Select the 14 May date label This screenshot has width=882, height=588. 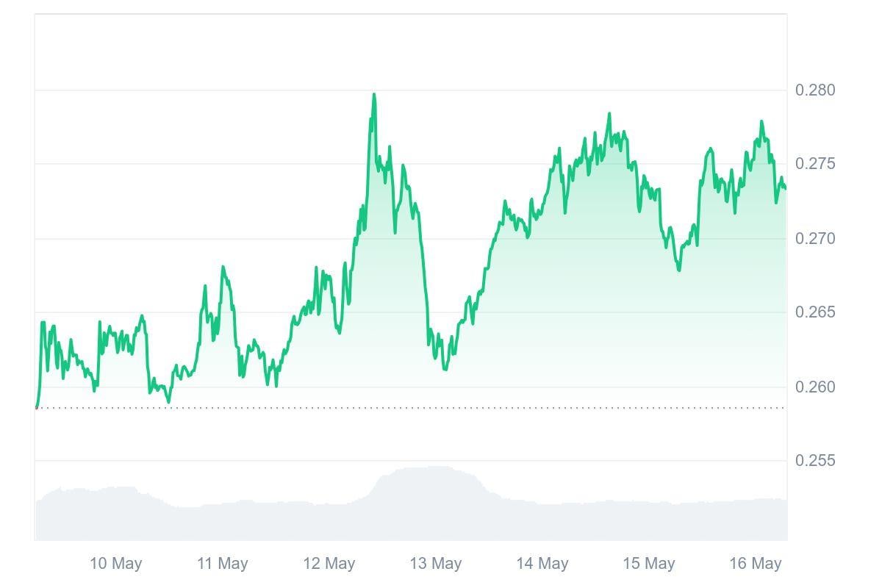[542, 564]
